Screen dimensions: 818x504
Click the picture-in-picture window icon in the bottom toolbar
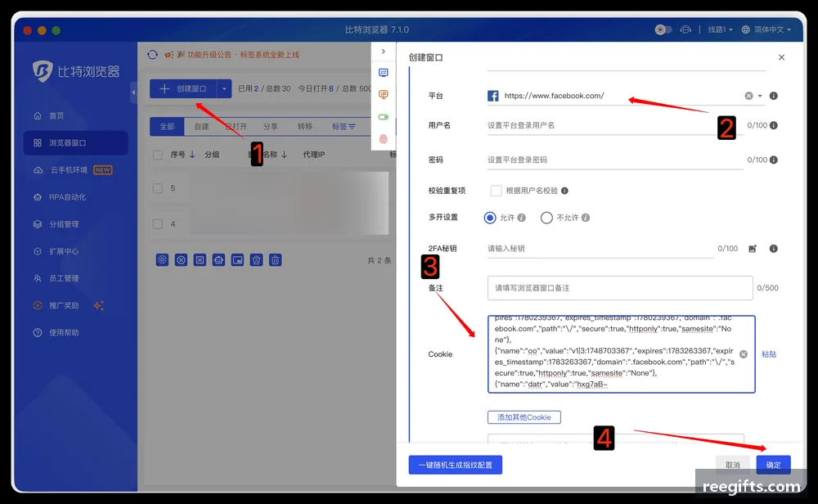(237, 260)
